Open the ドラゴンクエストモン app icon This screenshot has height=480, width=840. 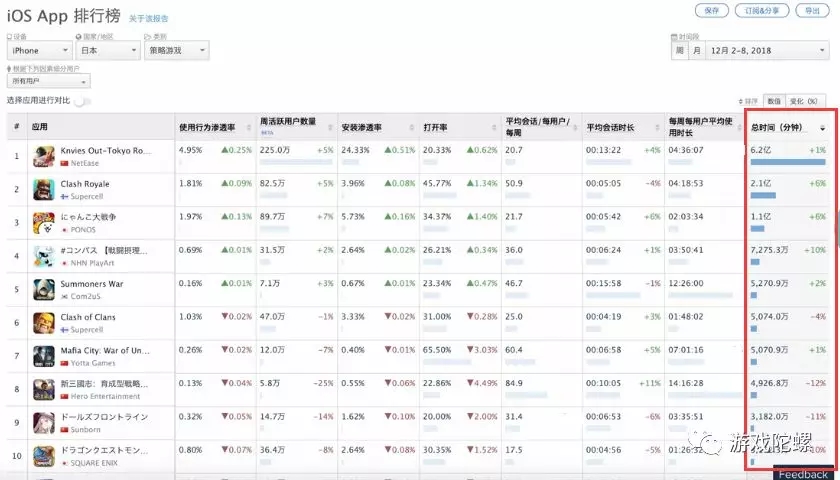(x=44, y=456)
